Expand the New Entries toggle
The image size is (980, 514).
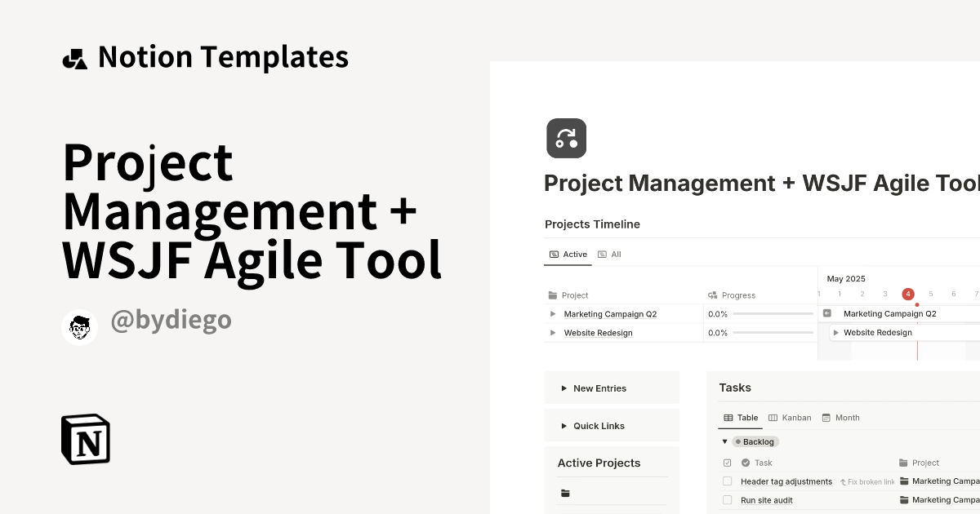click(x=564, y=388)
